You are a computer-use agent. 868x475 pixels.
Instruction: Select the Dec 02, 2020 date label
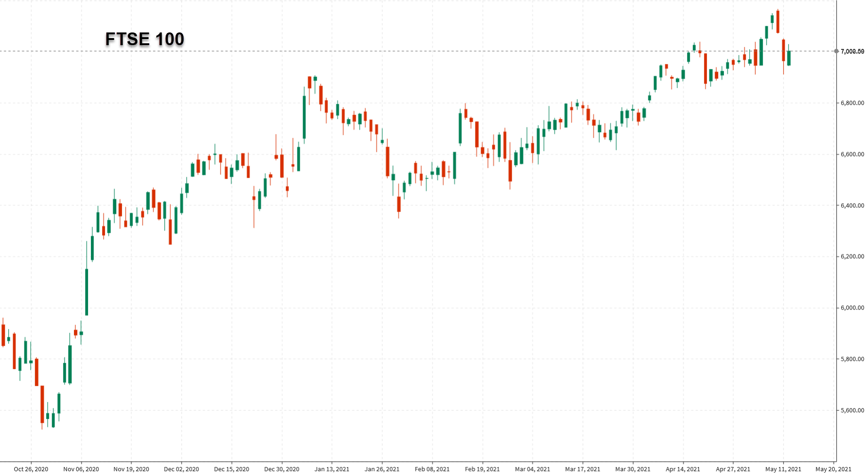(181, 469)
